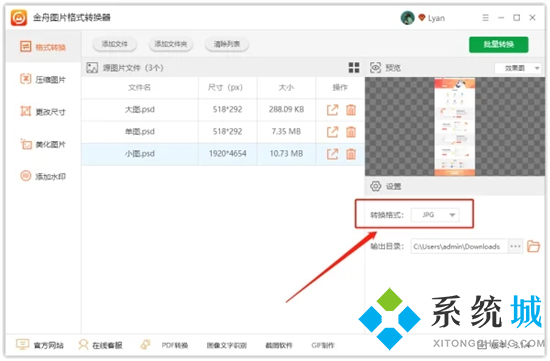Open the 转换格式 JPG dropdown
The width and height of the screenshot is (550, 361).
pyautogui.click(x=435, y=215)
